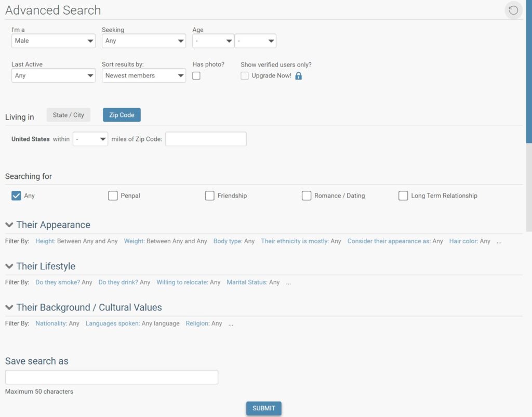This screenshot has width=532, height=417.
Task: Collapse the Their Lifestyle section chevron
Action: 9,266
